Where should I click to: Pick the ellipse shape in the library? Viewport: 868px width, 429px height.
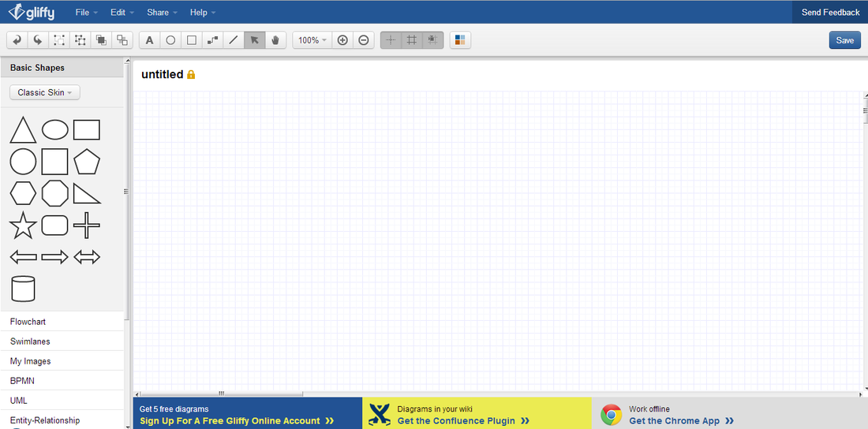tap(55, 129)
